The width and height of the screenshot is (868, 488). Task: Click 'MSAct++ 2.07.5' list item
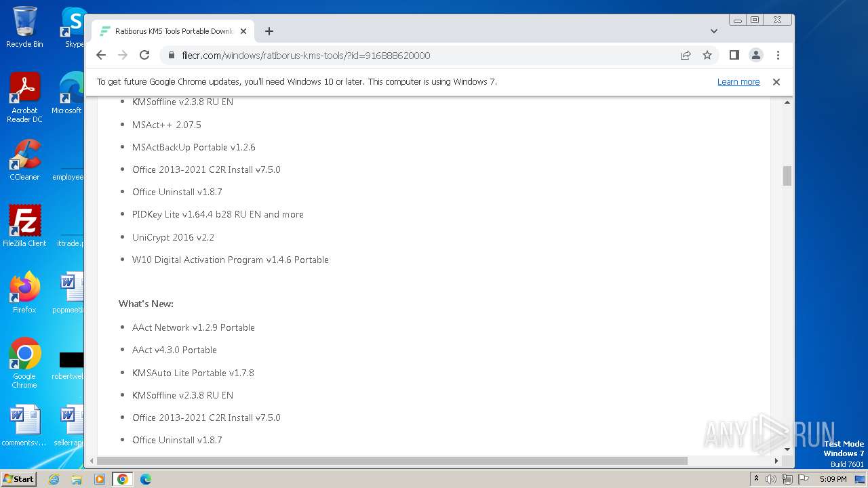tap(167, 125)
